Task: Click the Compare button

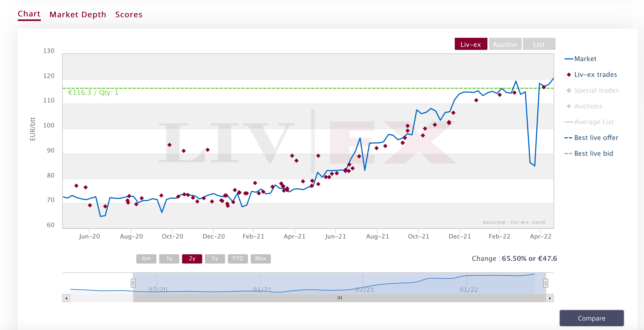Action: pos(592,318)
